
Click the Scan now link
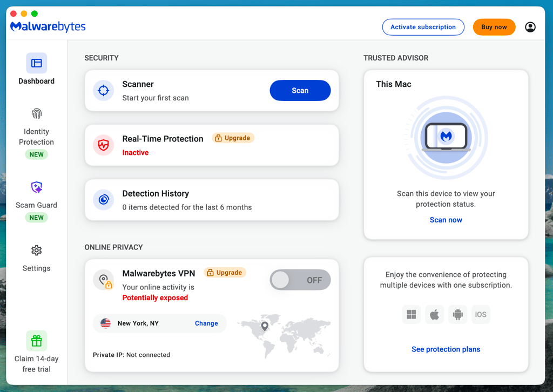tap(446, 220)
